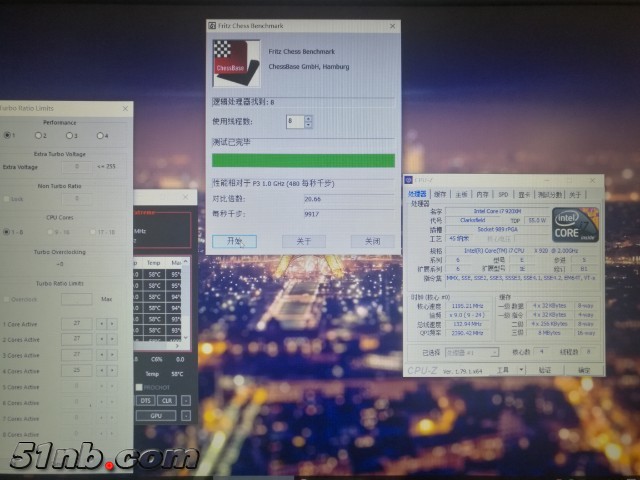Click the Fritz Chess Benchmark title bar icon
This screenshot has width=640, height=480.
pyautogui.click(x=212, y=25)
